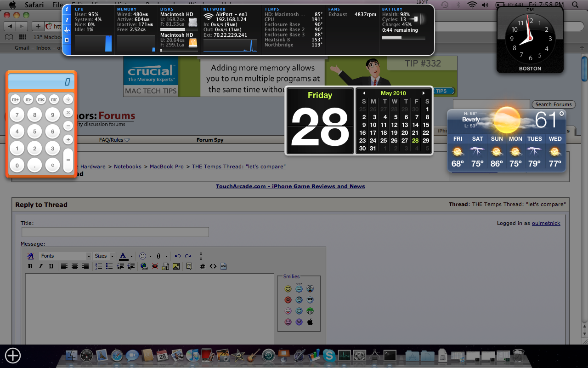The image size is (588, 368).
Task: Click the Insert Email Link icon
Action: [165, 266]
